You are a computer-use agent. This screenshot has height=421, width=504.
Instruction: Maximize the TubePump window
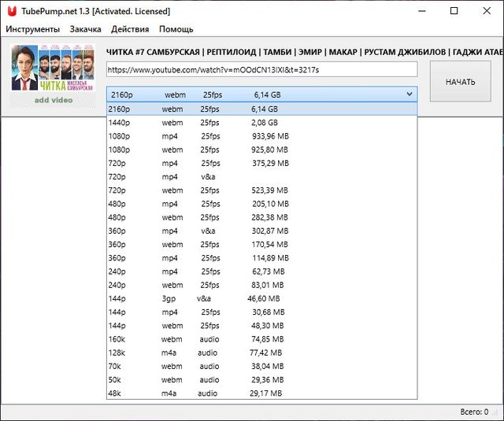click(x=454, y=11)
